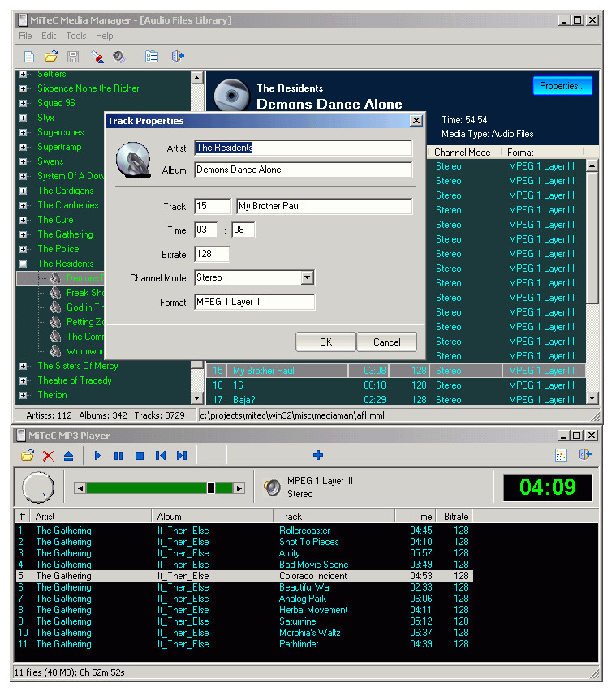616x696 pixels.
Task: Open the Help menu
Action: (105, 36)
